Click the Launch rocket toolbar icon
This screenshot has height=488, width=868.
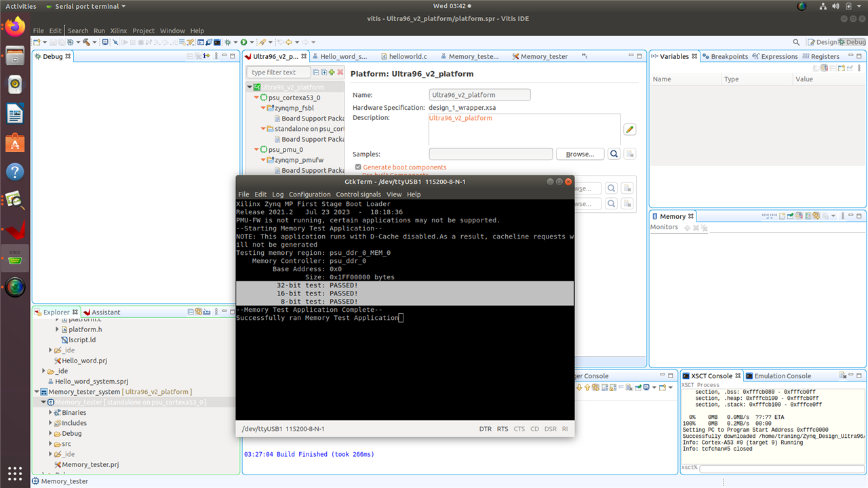coord(261,42)
